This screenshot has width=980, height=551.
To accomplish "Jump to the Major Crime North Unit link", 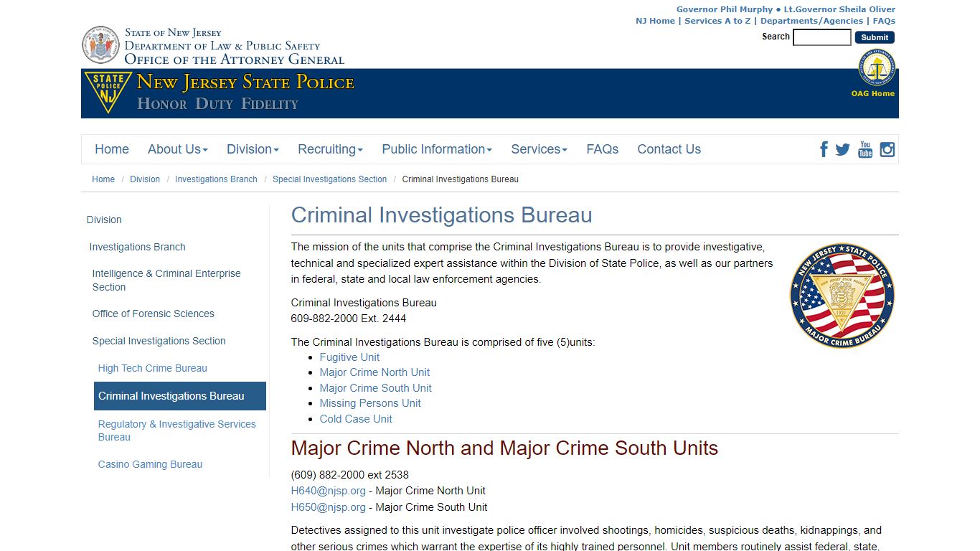I will (x=374, y=372).
